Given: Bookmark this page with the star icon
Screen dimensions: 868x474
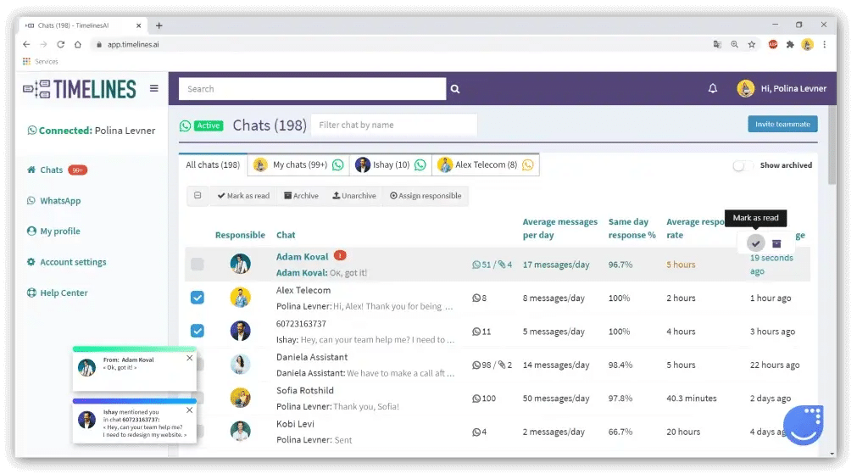Looking at the screenshot, I should (x=751, y=44).
